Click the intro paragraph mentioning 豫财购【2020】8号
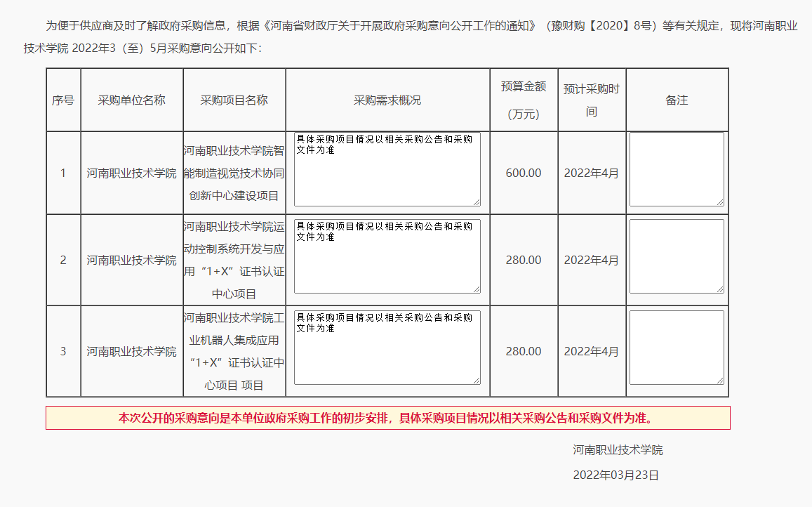 [x=411, y=37]
